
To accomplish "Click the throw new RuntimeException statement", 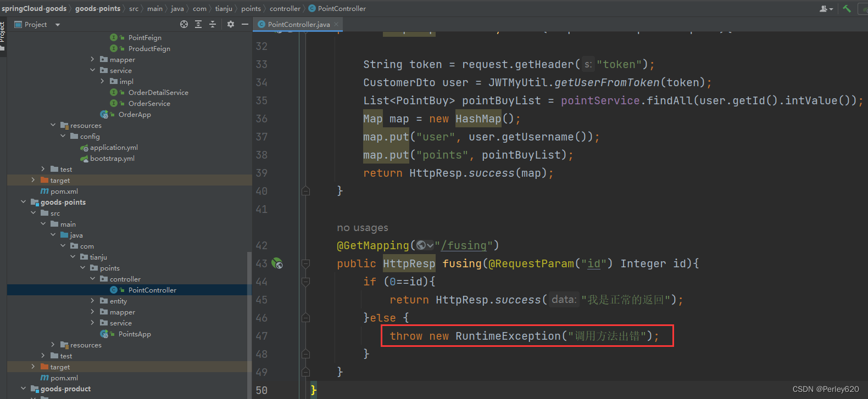I will [x=524, y=336].
